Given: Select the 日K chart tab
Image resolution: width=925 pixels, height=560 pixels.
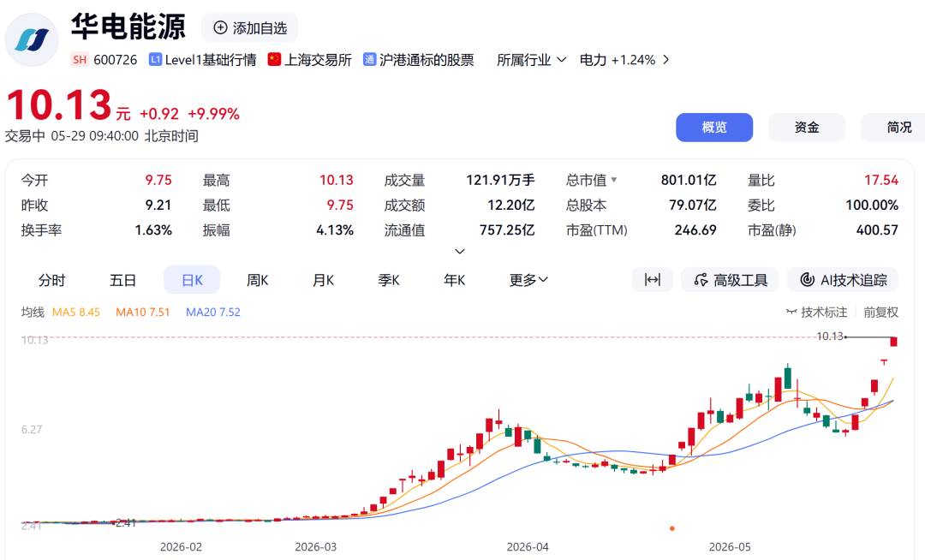Looking at the screenshot, I should [x=192, y=280].
